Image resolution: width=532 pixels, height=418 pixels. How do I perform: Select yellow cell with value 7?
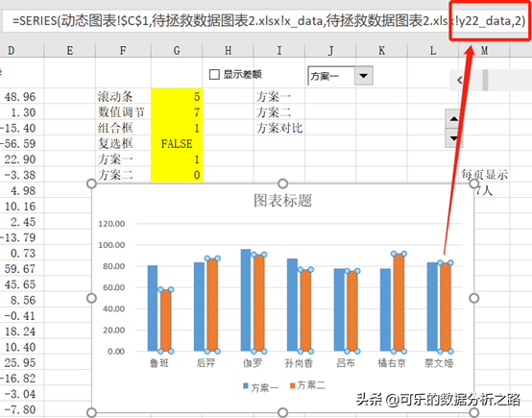click(x=177, y=112)
